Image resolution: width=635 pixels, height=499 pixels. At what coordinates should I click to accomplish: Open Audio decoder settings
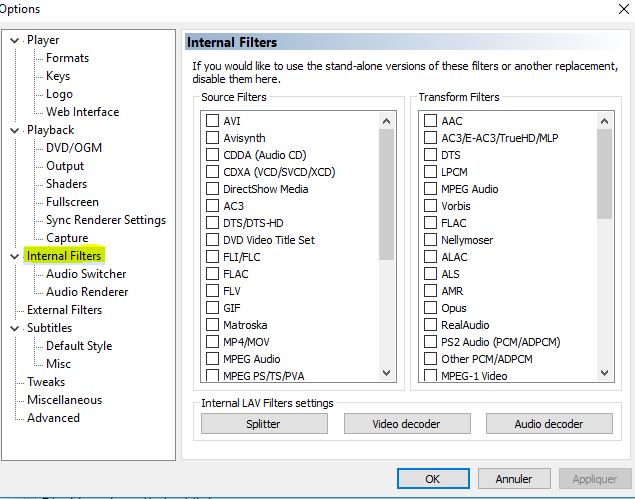click(x=548, y=424)
